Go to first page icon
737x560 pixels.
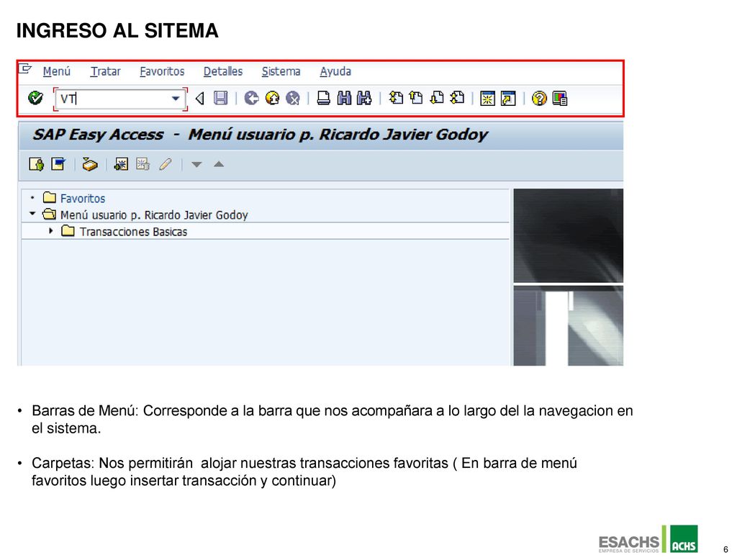click(397, 98)
